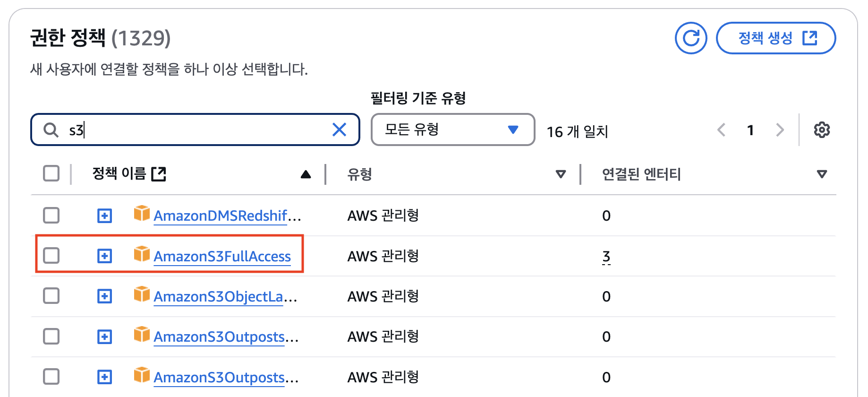The height and width of the screenshot is (397, 868).
Task: Click attached entities count 3 link
Action: pos(606,257)
